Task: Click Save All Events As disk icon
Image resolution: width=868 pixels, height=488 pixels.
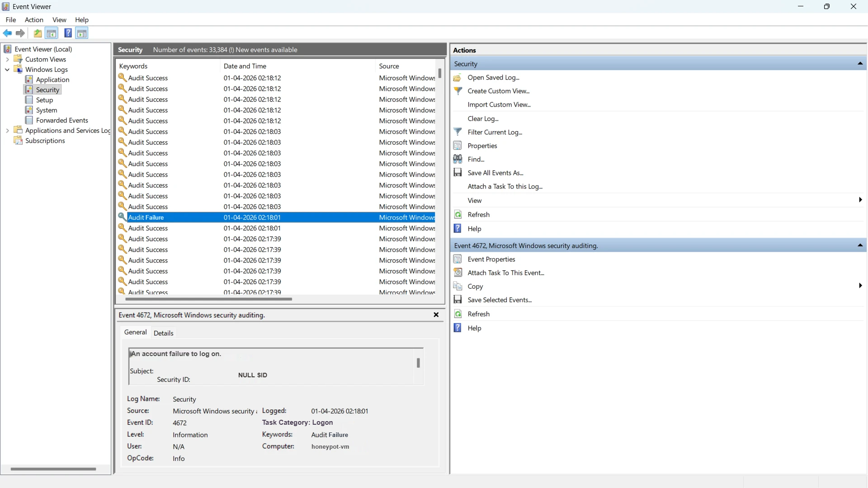Action: point(458,172)
